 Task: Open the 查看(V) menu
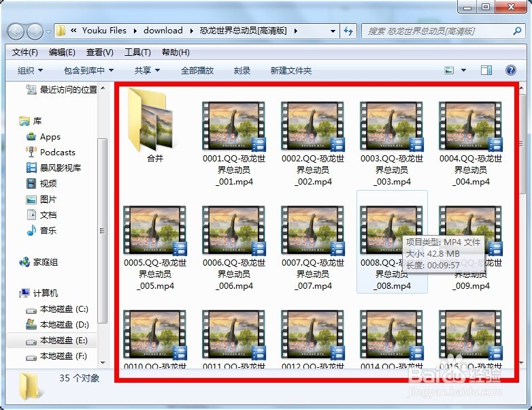click(x=100, y=52)
